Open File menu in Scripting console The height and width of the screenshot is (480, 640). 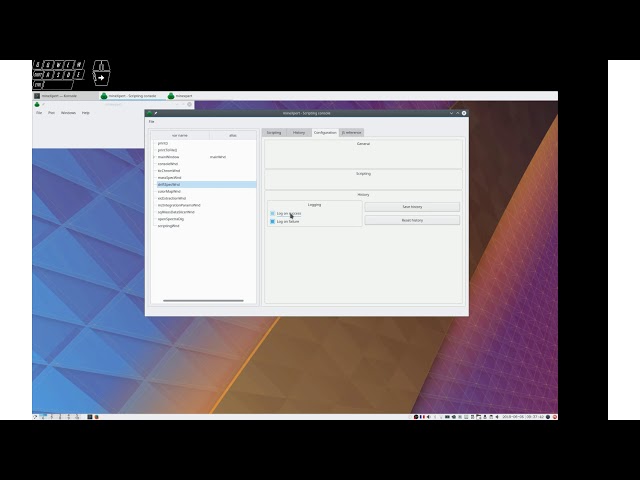tap(152, 121)
